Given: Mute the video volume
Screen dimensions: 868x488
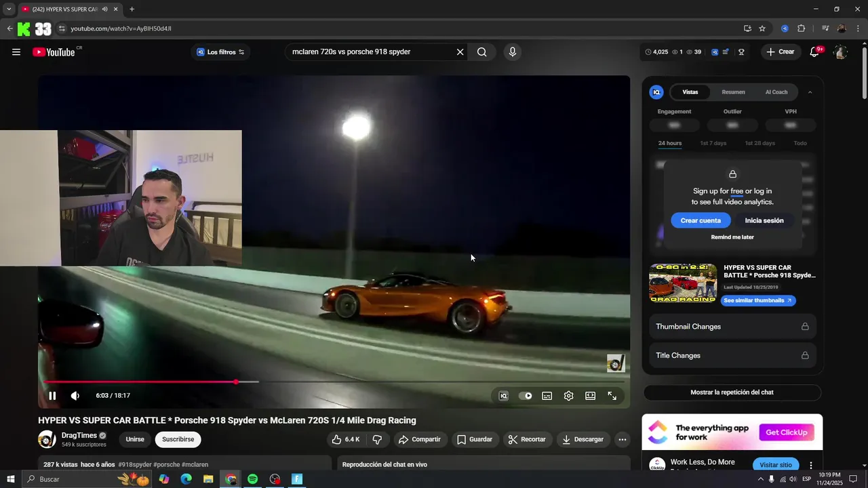Looking at the screenshot, I should pos(75,396).
